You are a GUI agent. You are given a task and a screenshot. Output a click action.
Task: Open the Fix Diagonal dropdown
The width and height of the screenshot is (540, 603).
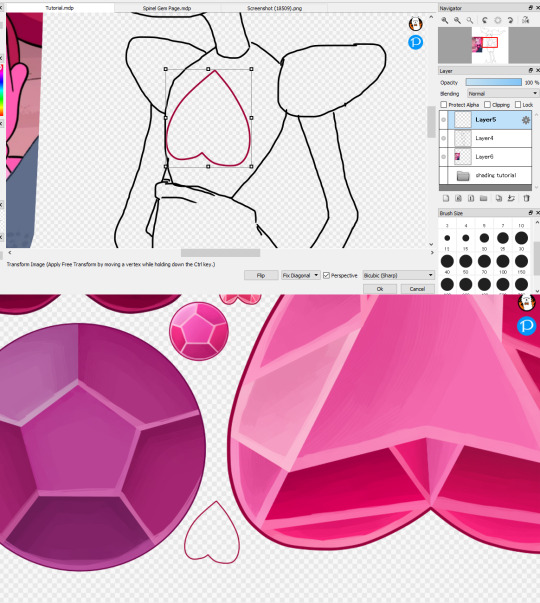pos(300,275)
